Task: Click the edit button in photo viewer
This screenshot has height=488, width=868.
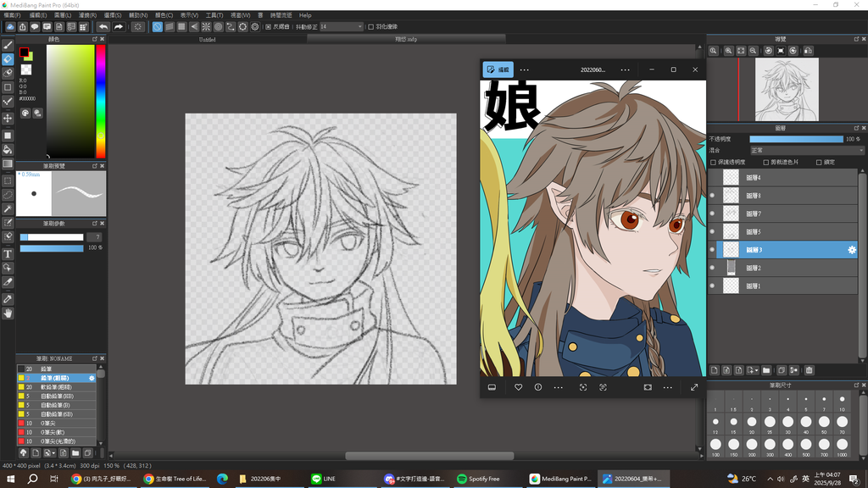Action: tap(498, 69)
